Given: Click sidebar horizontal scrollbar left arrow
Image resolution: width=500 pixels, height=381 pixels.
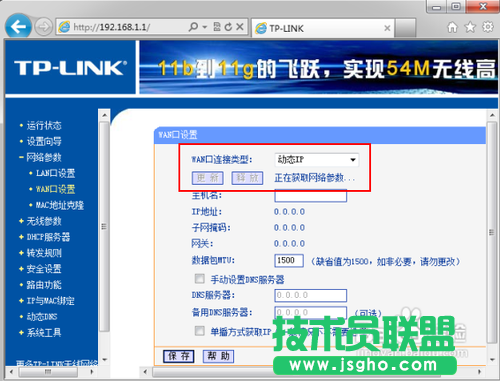Looking at the screenshot, I should click(x=12, y=371).
